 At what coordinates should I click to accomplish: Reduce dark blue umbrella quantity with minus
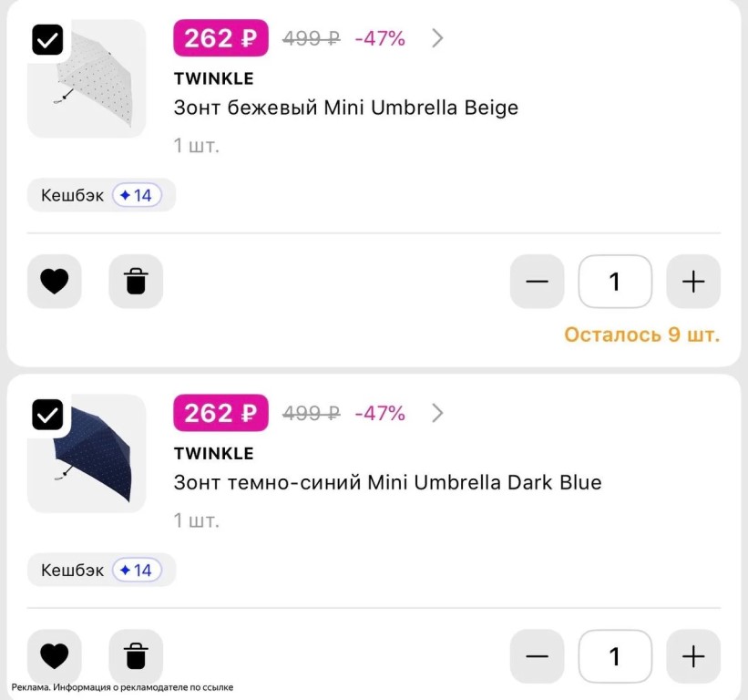pos(538,656)
